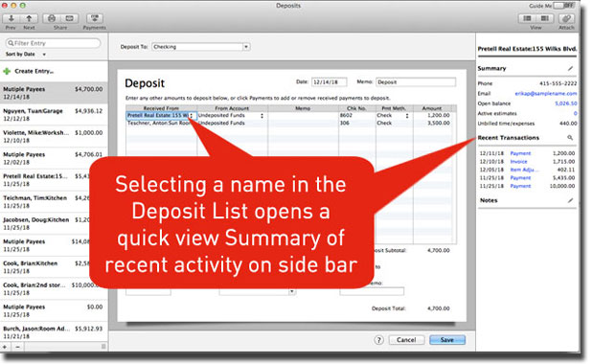Open Pmt Meth. dropdown for check 8602
Viewport: 593px width, 364px height.
tap(407, 116)
